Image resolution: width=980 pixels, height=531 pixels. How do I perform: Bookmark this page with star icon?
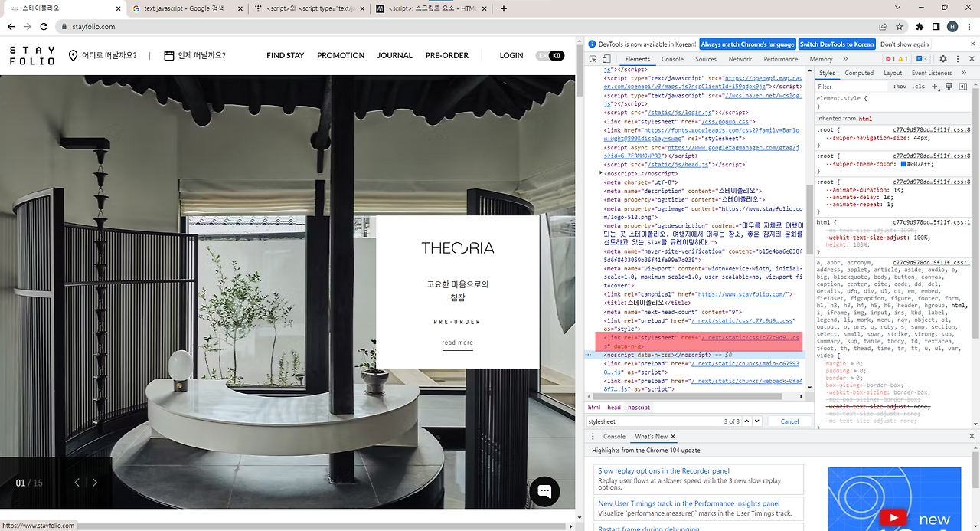pyautogui.click(x=900, y=26)
